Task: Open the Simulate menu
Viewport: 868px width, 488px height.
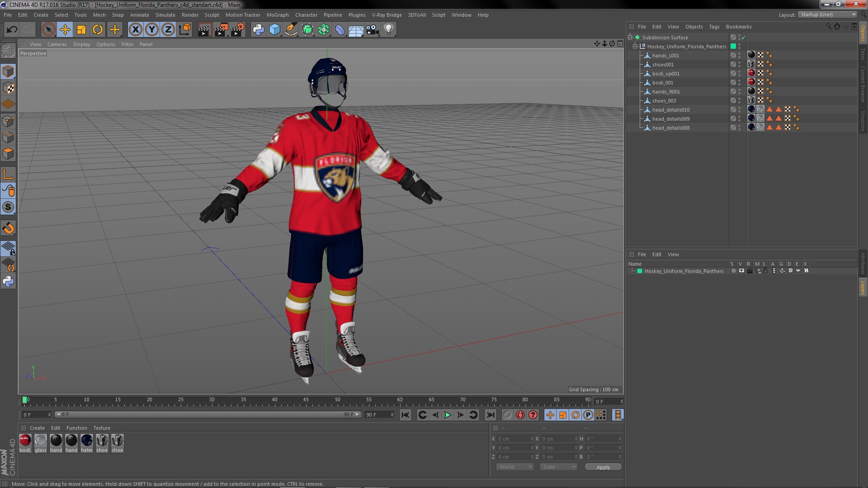Action: tap(165, 15)
